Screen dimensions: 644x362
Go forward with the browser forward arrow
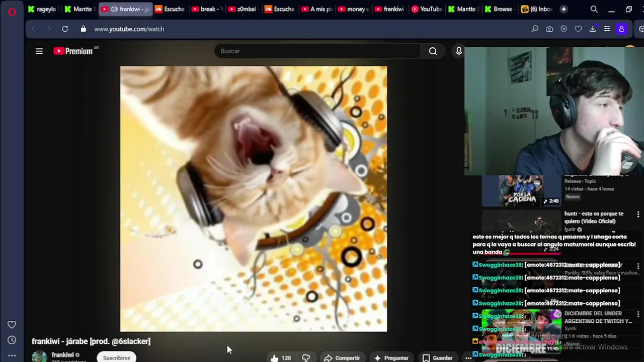pyautogui.click(x=49, y=29)
